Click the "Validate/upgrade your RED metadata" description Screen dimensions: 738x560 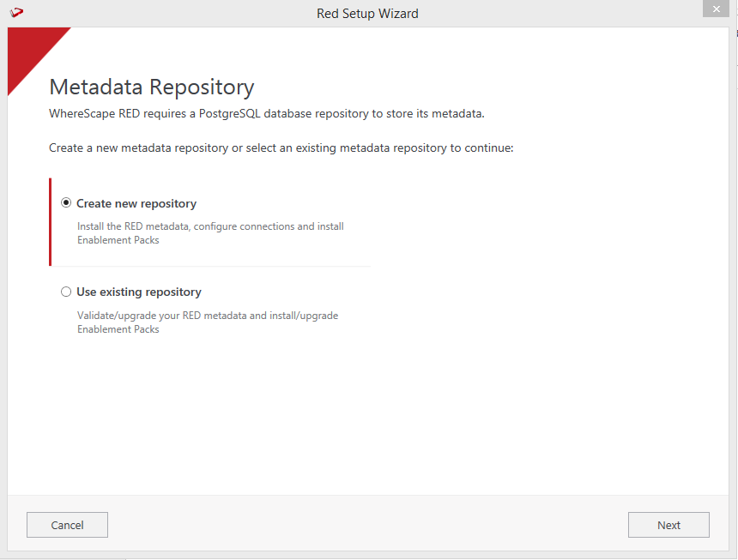click(x=208, y=316)
